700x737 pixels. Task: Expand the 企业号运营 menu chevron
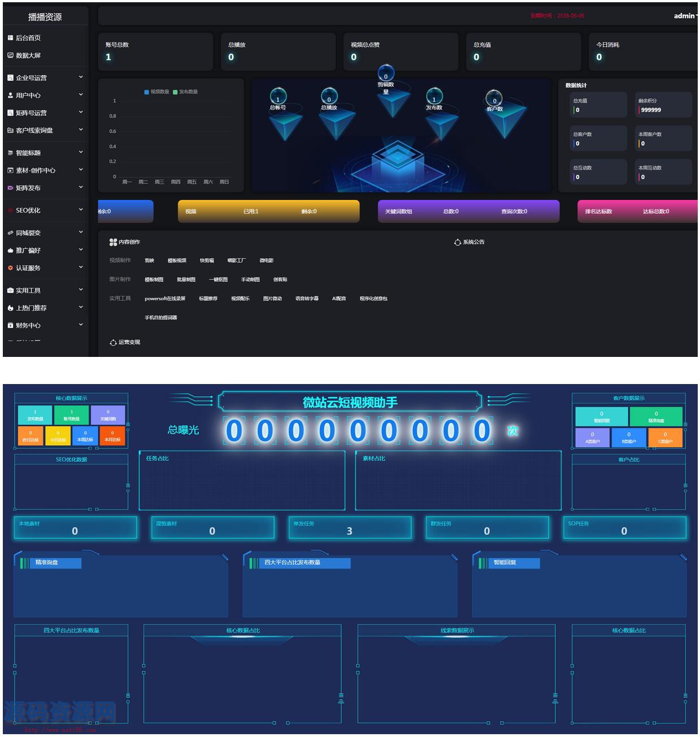coord(81,77)
